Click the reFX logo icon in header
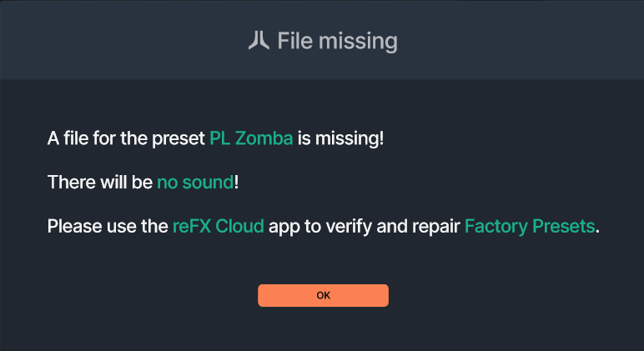The image size is (644, 351). [259, 40]
